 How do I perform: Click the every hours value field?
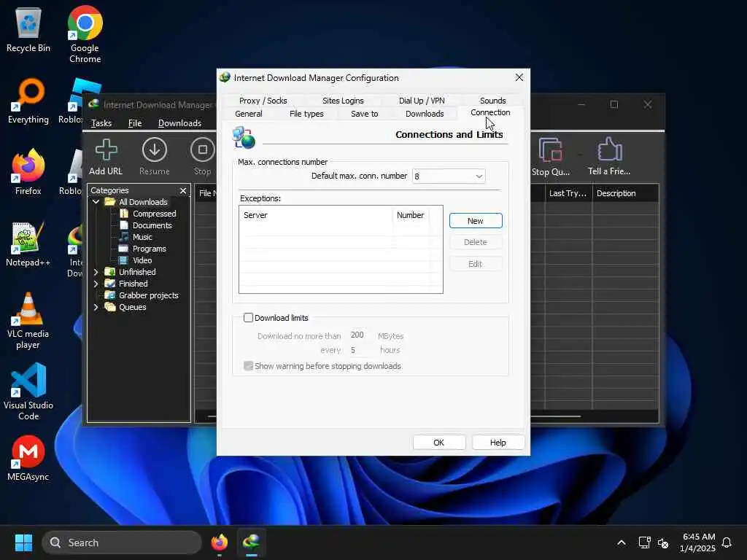[360, 350]
